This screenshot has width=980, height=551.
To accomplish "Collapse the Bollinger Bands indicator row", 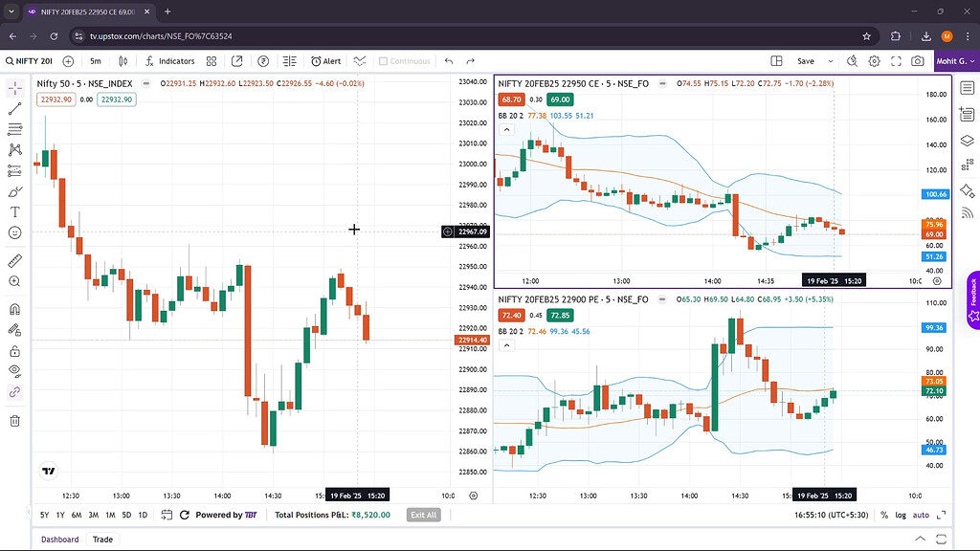I will tap(506, 129).
